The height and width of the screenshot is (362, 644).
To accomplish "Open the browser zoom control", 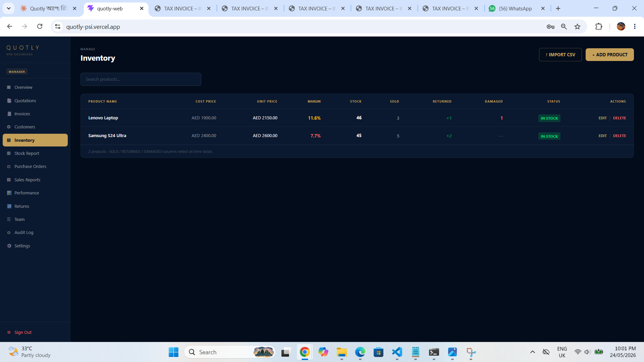I will click(564, 26).
